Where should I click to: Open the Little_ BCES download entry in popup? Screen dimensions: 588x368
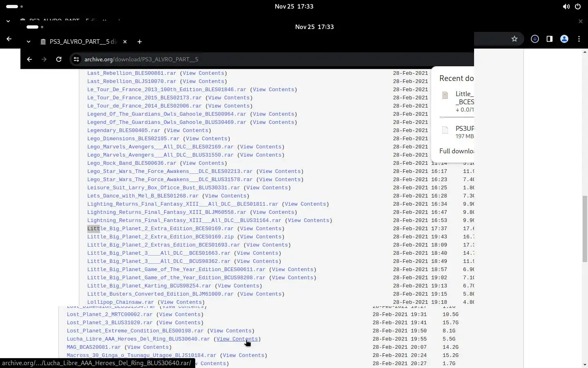click(x=457, y=101)
